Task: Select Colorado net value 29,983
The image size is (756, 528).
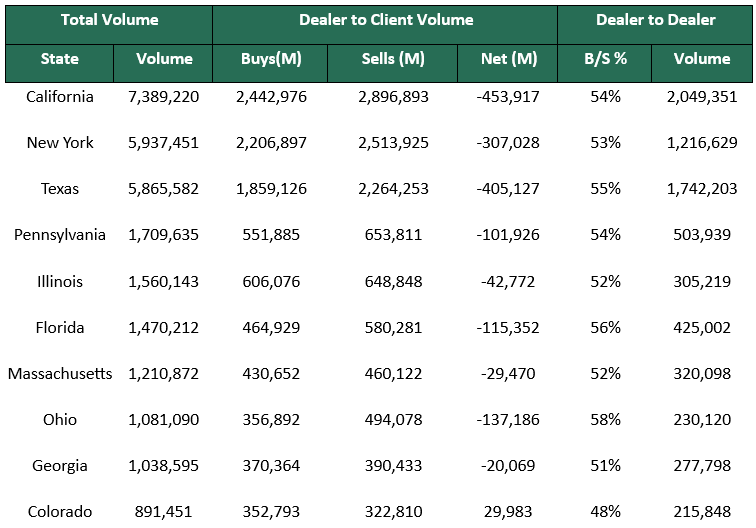Action: (508, 512)
